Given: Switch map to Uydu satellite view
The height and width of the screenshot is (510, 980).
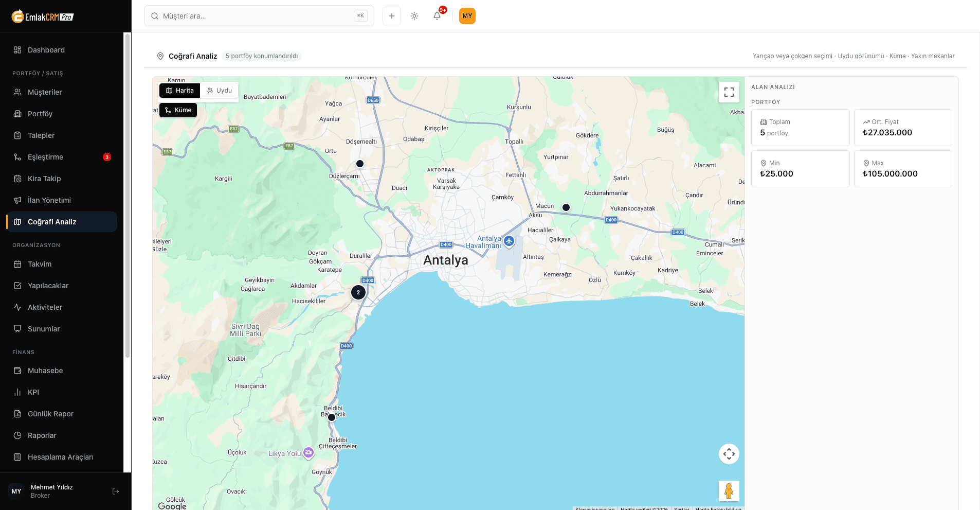Looking at the screenshot, I should [220, 91].
